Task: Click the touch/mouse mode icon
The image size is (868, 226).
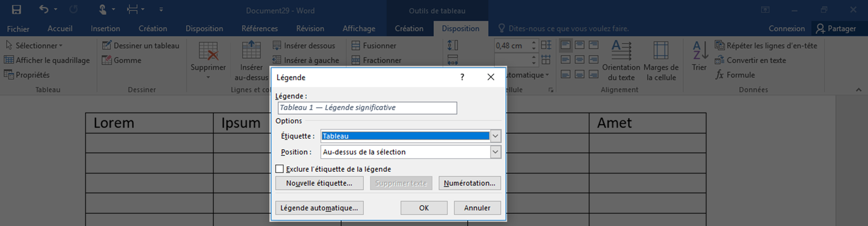Action: tap(103, 9)
